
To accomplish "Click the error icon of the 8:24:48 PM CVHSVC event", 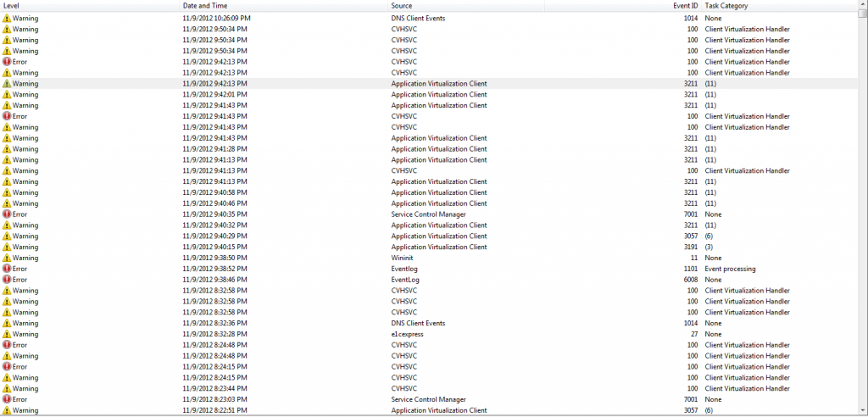I will tap(7, 345).
